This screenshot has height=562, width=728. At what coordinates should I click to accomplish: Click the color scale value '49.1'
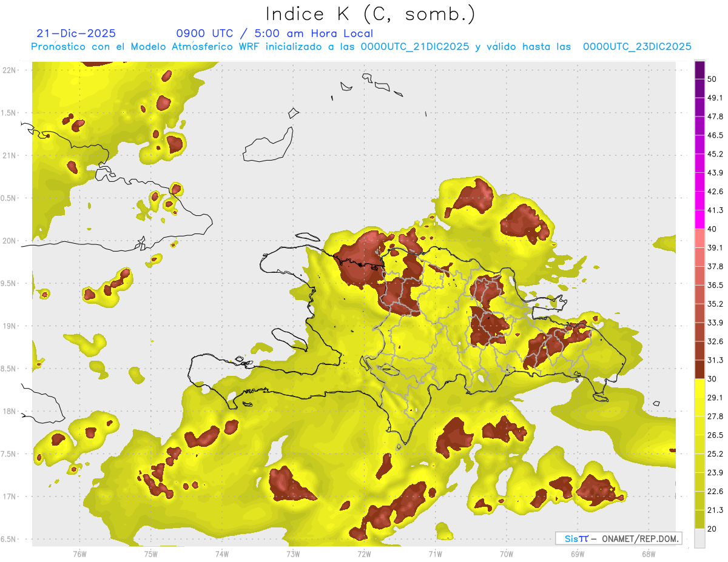point(715,98)
